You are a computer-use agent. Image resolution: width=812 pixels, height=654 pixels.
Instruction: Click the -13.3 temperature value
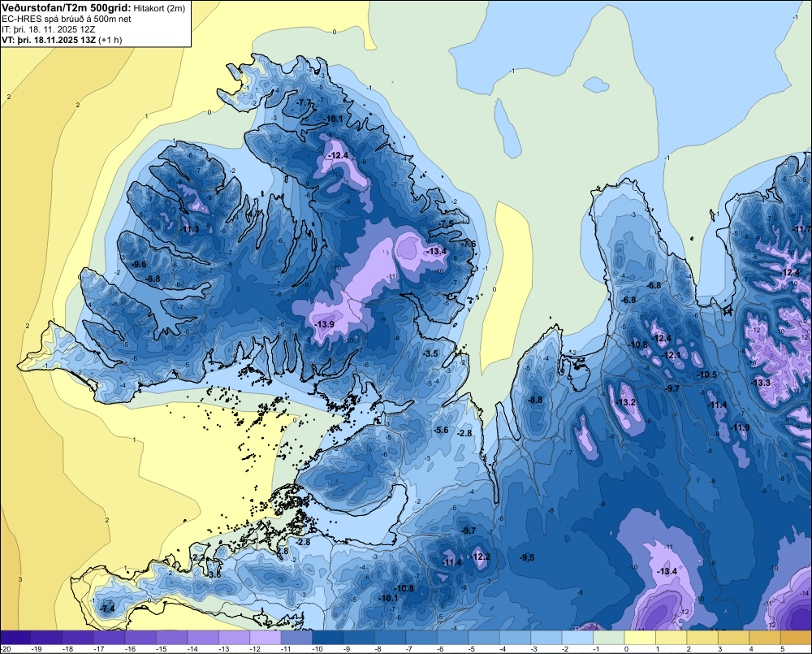(761, 383)
